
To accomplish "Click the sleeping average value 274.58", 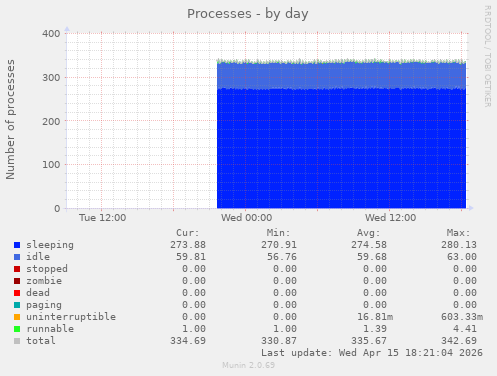I will pyautogui.click(x=369, y=245).
